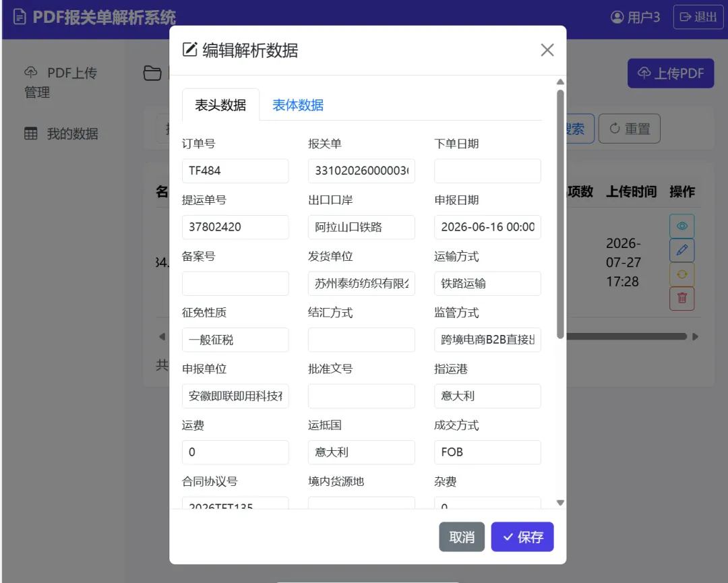Click the empty 下单日期 input field
This screenshot has width=728, height=583.
click(x=487, y=171)
